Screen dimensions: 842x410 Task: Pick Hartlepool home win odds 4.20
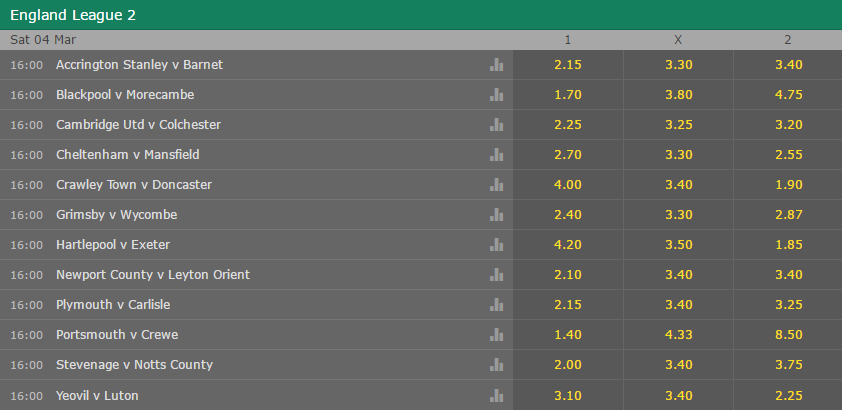pyautogui.click(x=568, y=245)
